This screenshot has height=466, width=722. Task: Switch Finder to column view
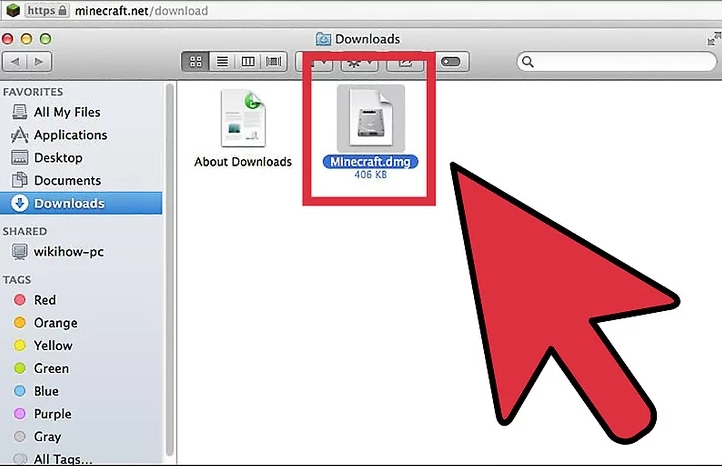[247, 62]
